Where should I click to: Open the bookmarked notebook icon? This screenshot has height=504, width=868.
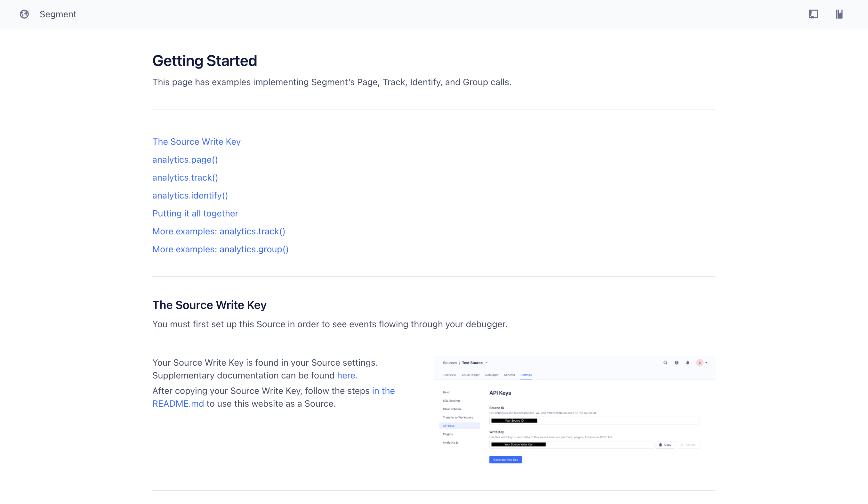[839, 14]
